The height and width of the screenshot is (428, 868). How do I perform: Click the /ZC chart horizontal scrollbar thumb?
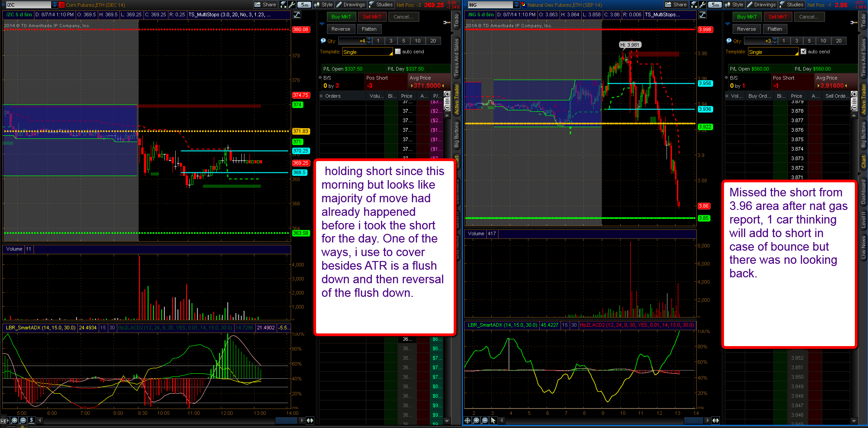click(286, 420)
